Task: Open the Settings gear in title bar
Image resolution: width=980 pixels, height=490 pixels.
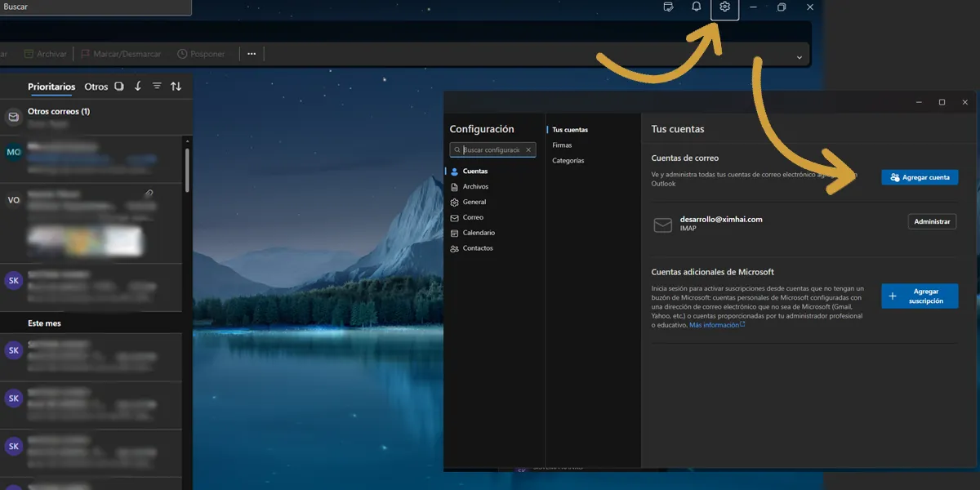Action: tap(724, 7)
